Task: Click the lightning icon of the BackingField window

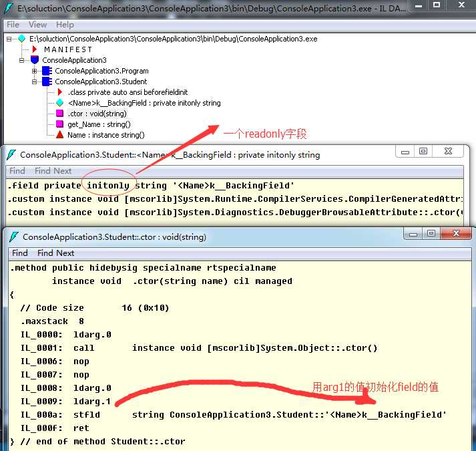Action: (x=11, y=155)
